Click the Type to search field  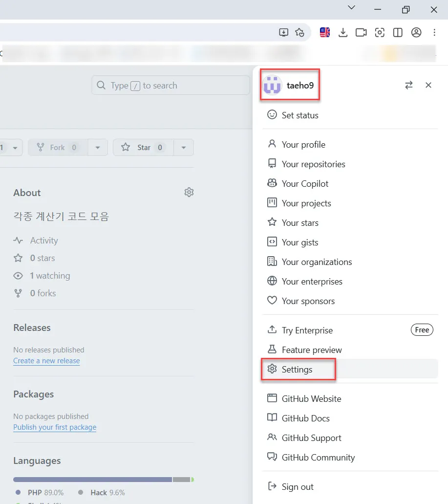tap(170, 85)
